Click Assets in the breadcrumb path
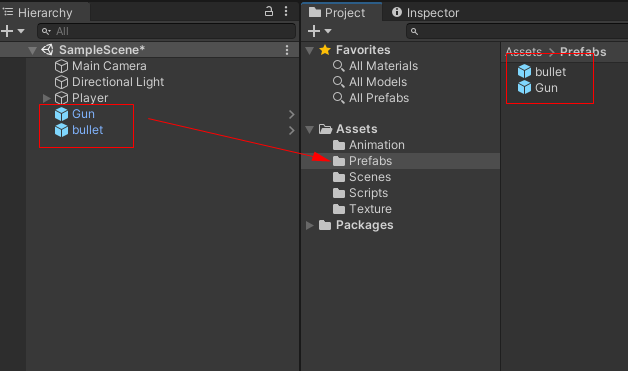 (523, 52)
